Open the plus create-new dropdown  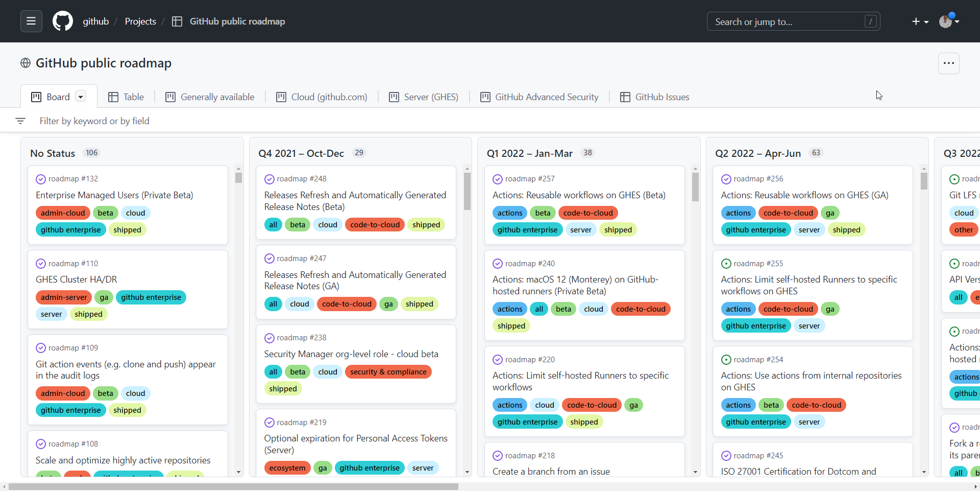[920, 21]
